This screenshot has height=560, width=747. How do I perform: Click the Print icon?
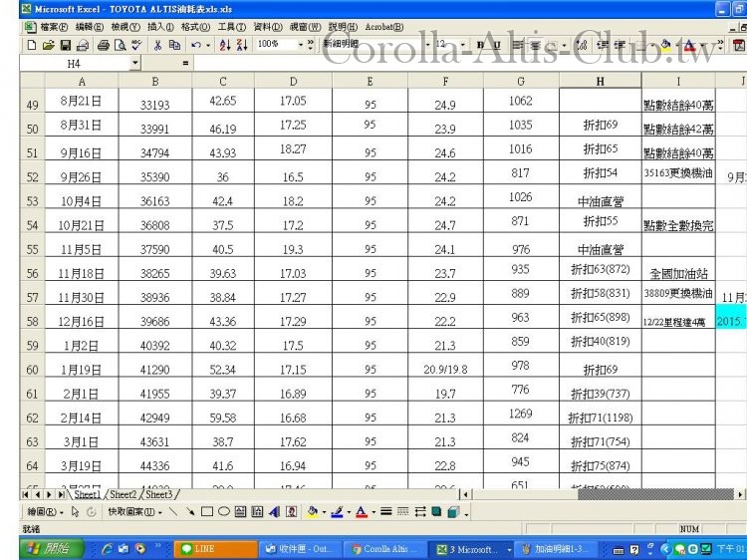coord(103,45)
